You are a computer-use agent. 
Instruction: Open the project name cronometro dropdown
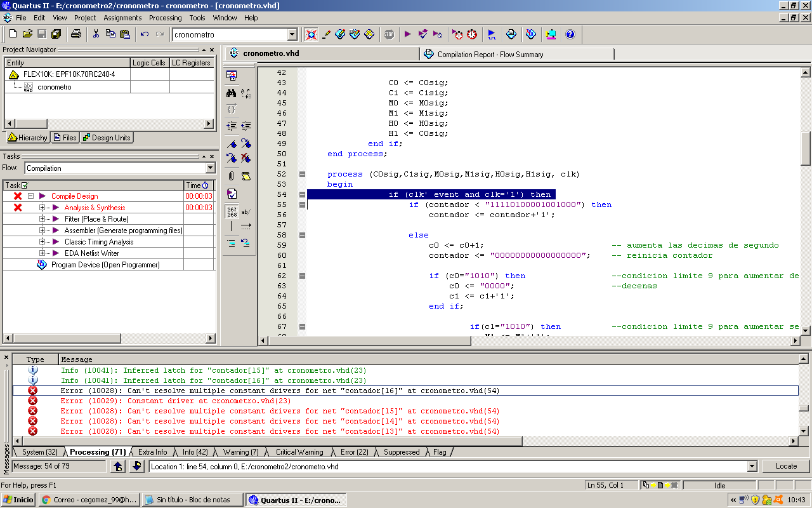(292, 34)
